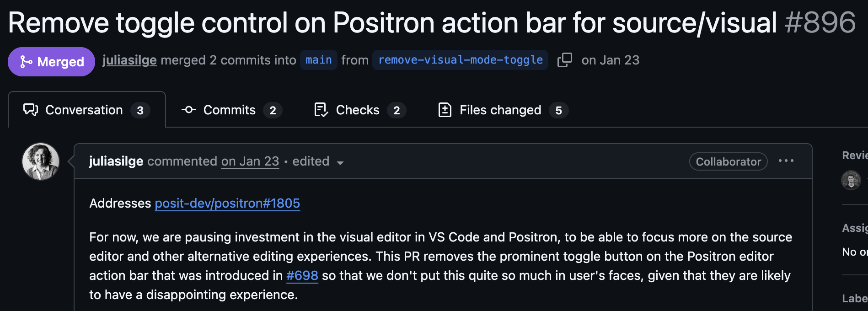View the Files changed tab
868x311 pixels.
[500, 110]
